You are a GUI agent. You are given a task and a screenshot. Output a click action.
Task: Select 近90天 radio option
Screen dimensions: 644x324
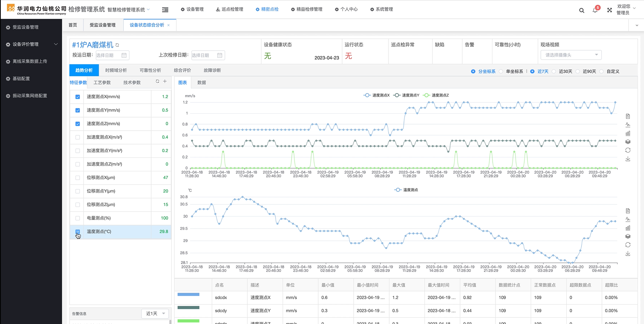(578, 72)
